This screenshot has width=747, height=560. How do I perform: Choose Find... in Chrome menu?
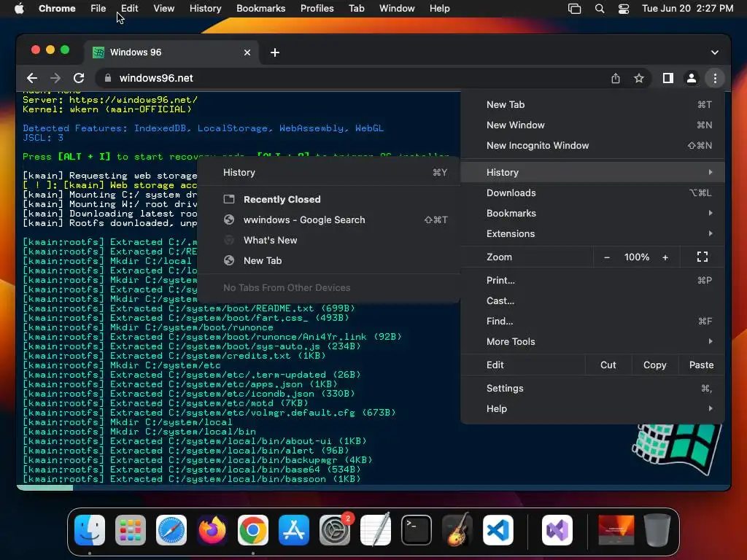(592, 322)
